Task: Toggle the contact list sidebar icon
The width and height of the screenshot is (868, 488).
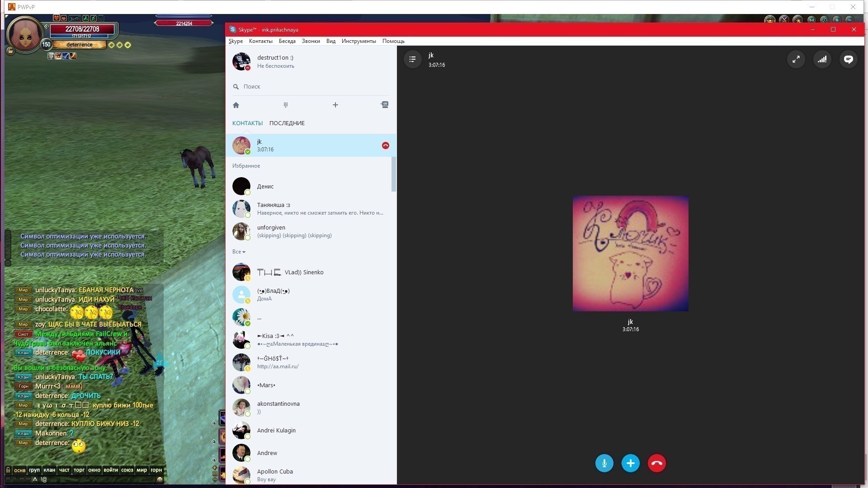Action: pyautogui.click(x=412, y=59)
